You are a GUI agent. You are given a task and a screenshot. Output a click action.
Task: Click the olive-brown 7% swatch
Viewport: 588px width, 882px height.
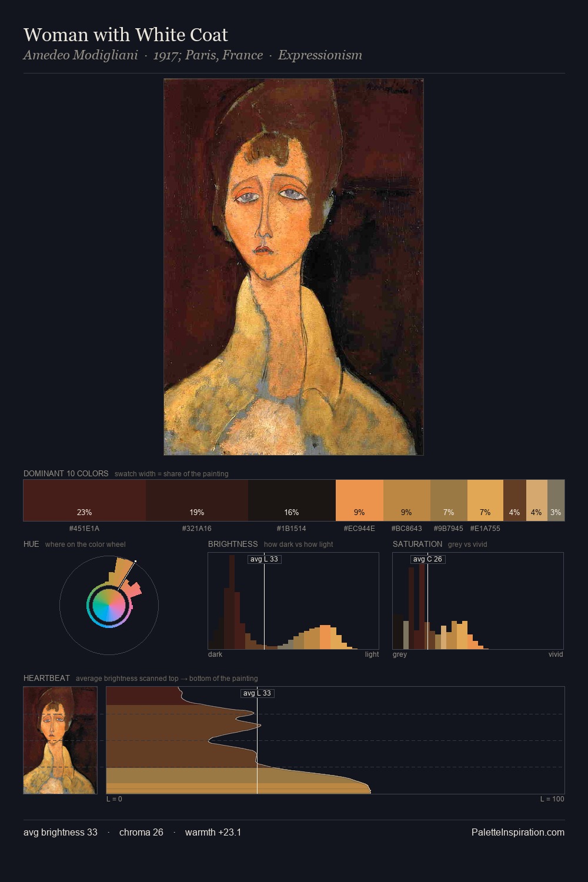449,500
